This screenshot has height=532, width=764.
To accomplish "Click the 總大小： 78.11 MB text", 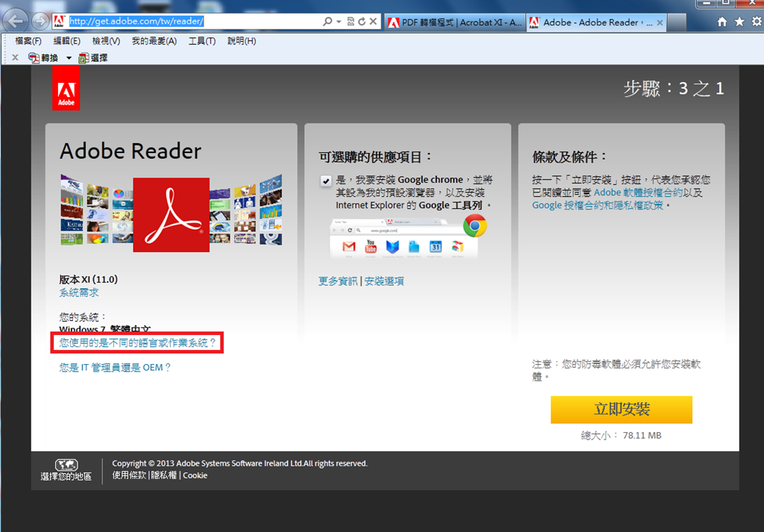I will tap(621, 436).
